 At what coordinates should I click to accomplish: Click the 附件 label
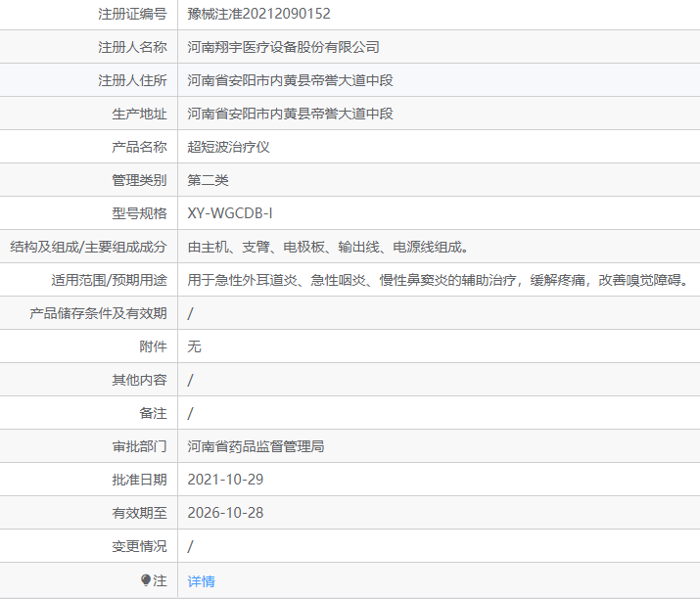(x=153, y=346)
